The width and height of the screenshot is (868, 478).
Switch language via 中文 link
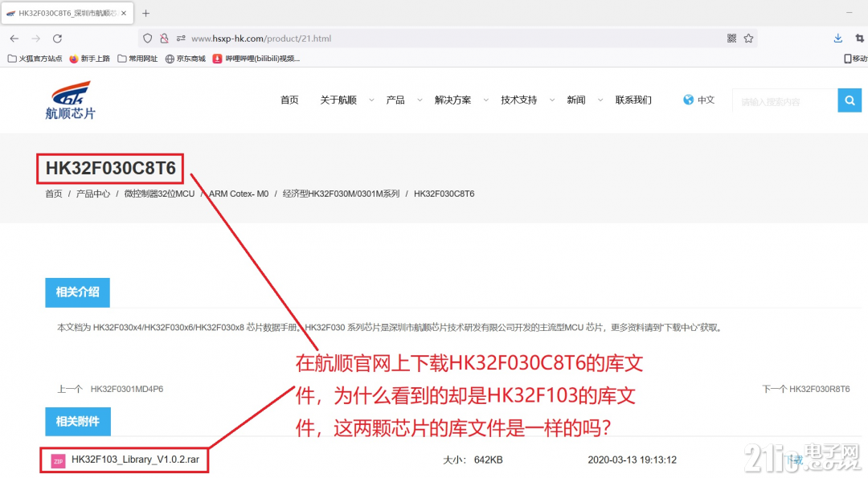click(x=706, y=100)
